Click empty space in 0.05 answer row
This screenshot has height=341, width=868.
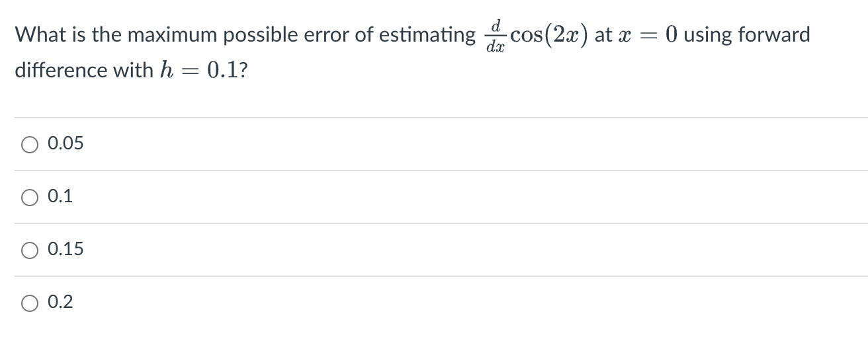click(463, 144)
